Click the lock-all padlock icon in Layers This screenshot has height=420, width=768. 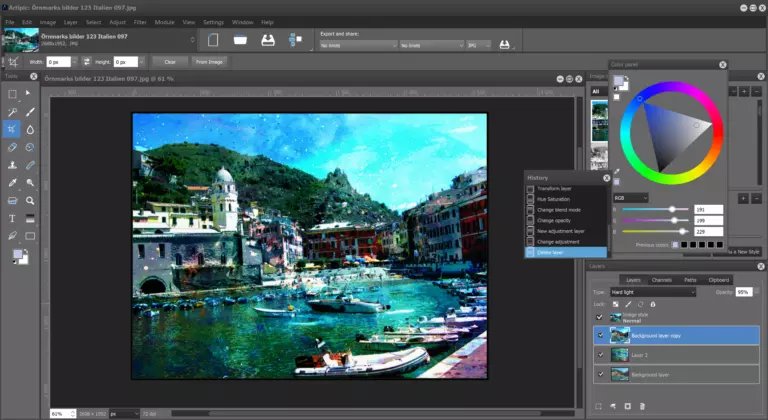(653, 304)
